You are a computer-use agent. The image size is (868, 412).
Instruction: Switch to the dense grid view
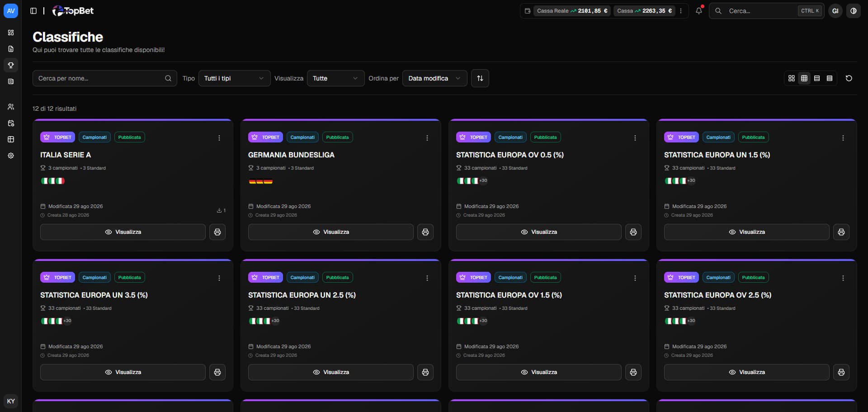coord(804,78)
